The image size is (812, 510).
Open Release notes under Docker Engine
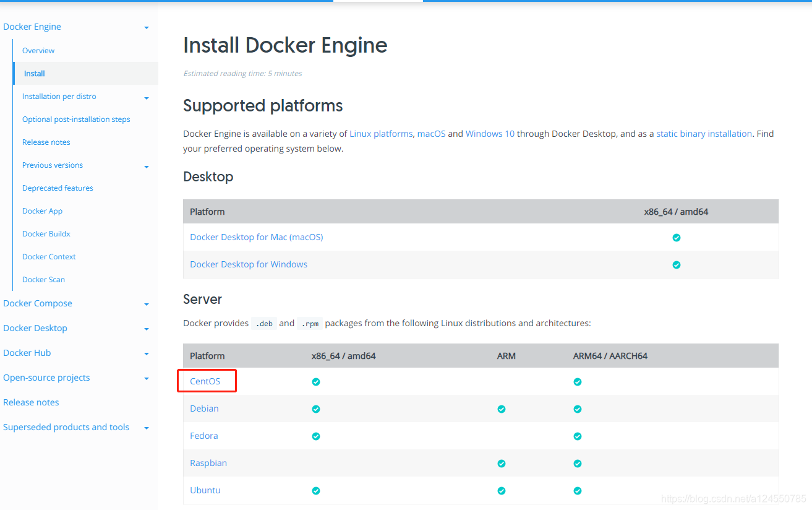46,142
